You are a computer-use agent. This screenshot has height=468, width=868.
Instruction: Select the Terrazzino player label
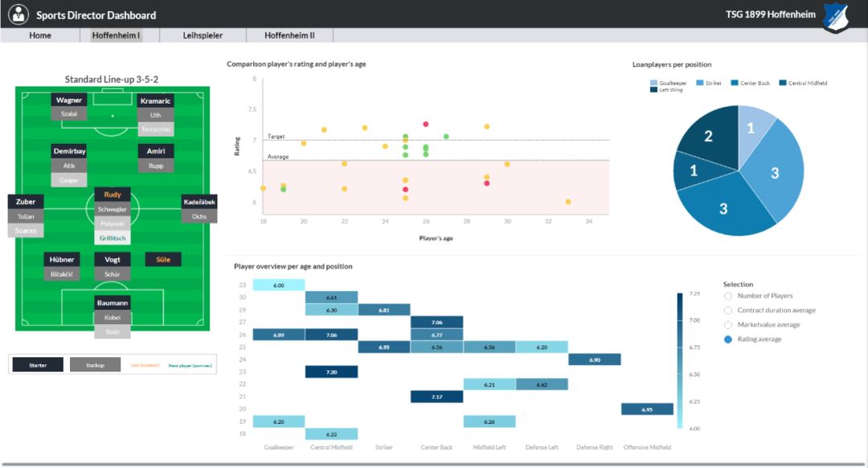click(x=156, y=129)
